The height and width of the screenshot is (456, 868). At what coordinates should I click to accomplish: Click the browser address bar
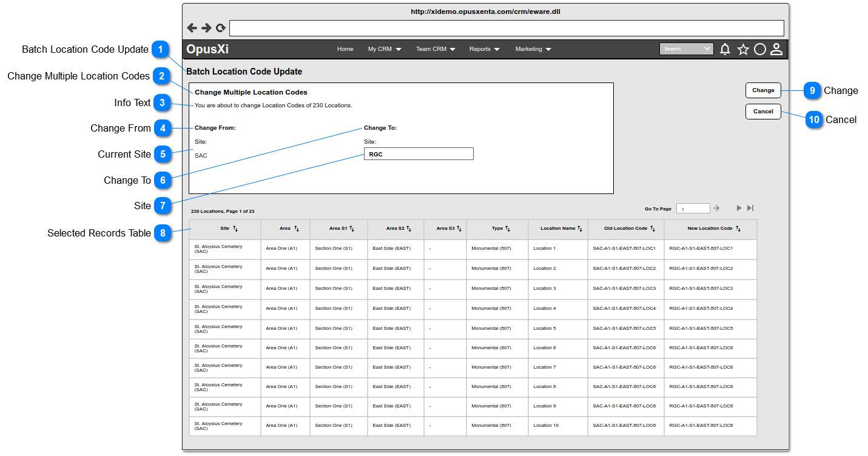pyautogui.click(x=506, y=28)
